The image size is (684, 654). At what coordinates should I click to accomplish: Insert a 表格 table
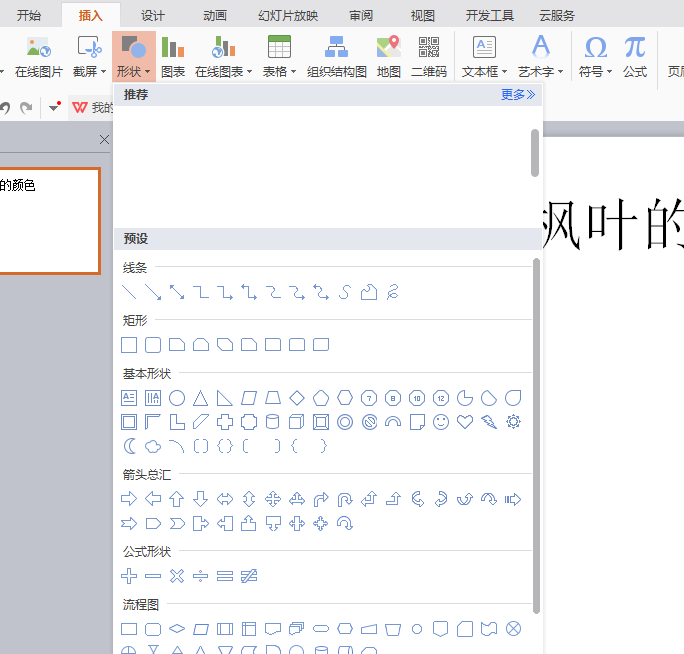click(279, 57)
